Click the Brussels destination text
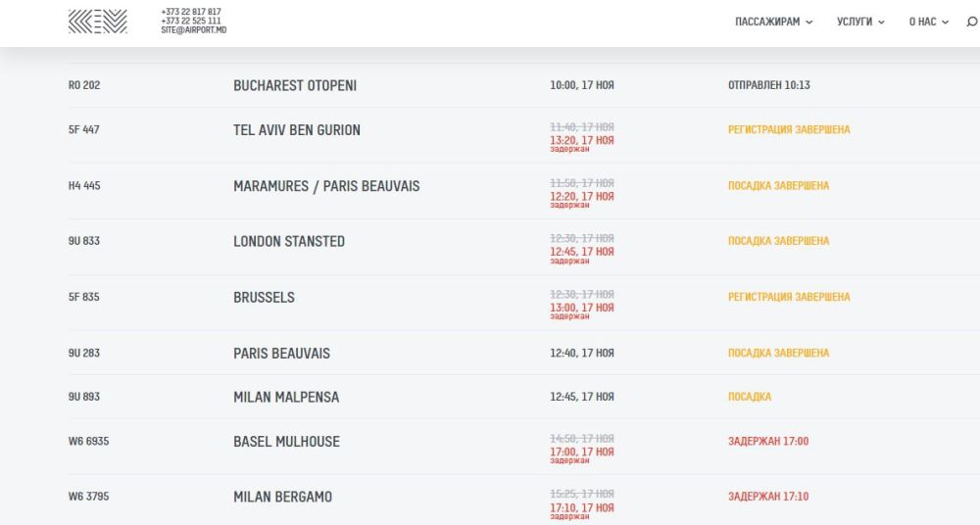Screen dimensions: 980x525 point(264,297)
